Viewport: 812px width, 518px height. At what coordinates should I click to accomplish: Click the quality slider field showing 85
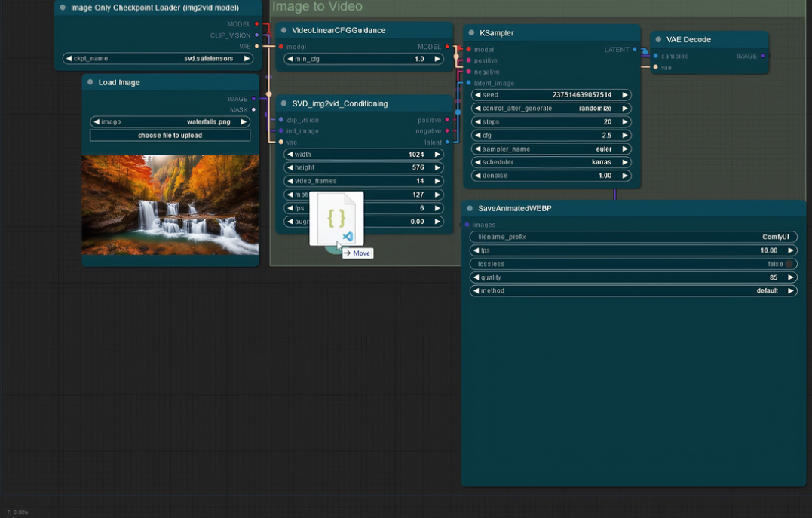click(633, 277)
